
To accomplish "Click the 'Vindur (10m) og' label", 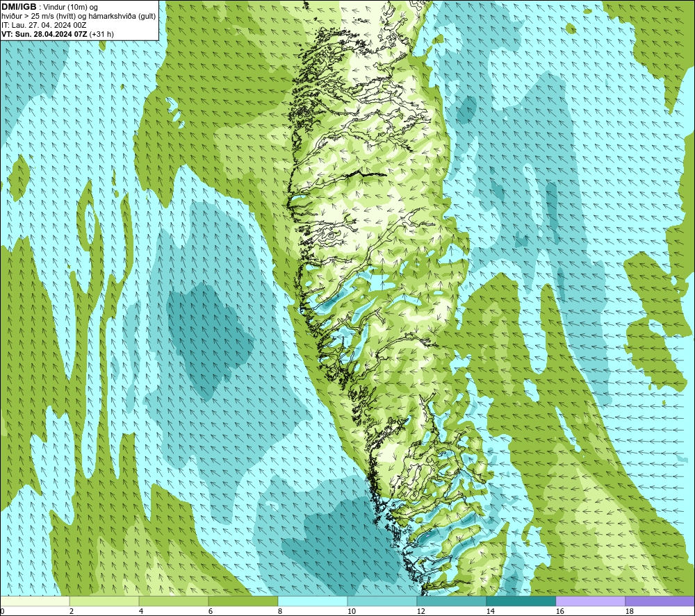I will pos(70,7).
